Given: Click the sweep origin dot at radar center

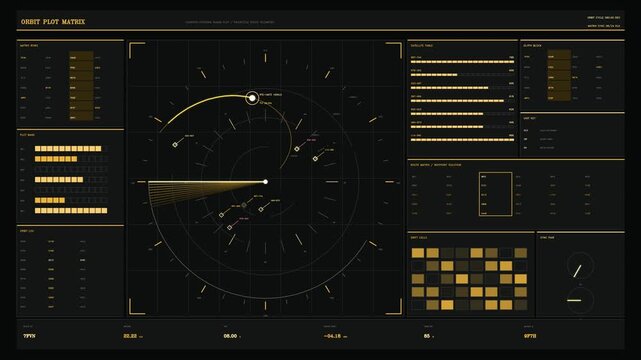Looking at the screenshot, I should click(265, 181).
